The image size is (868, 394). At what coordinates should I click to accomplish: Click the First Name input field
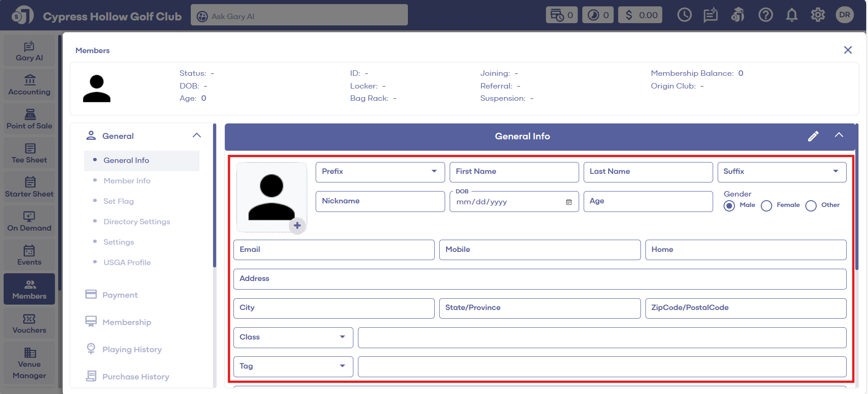pyautogui.click(x=514, y=172)
